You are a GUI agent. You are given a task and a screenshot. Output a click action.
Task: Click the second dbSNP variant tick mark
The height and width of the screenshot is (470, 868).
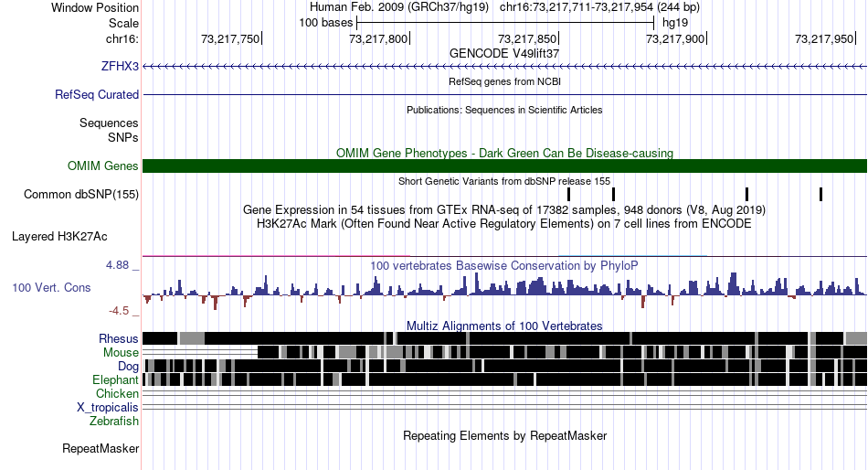613,195
